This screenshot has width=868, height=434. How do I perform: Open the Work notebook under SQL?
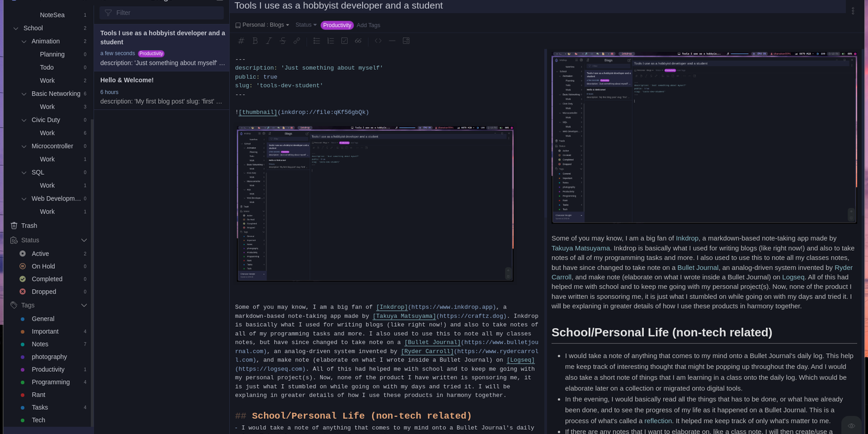click(48, 186)
